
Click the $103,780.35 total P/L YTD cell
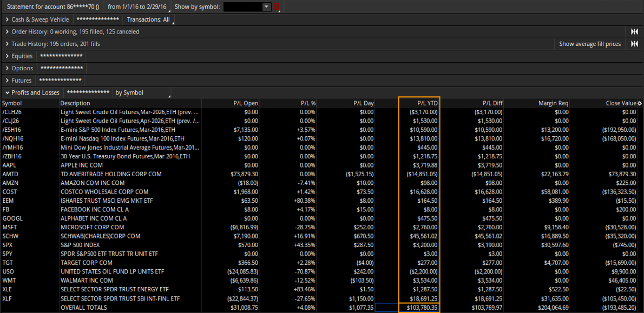click(x=419, y=307)
